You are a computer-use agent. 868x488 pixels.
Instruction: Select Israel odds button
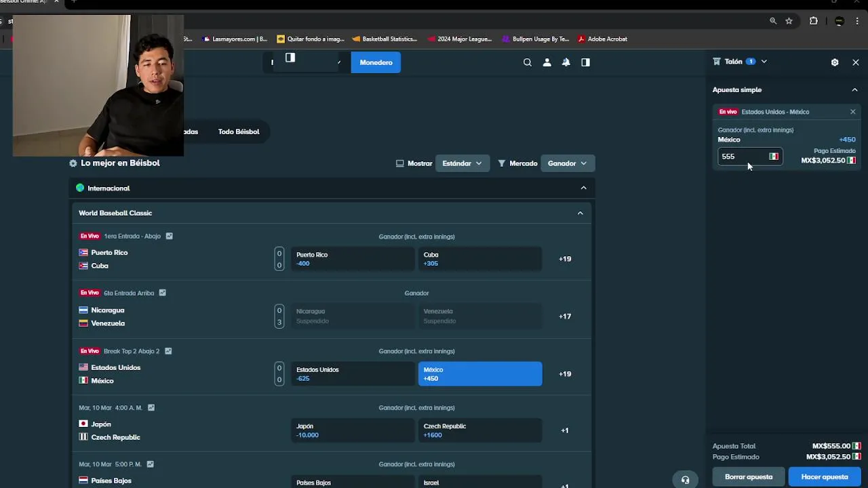click(480, 482)
